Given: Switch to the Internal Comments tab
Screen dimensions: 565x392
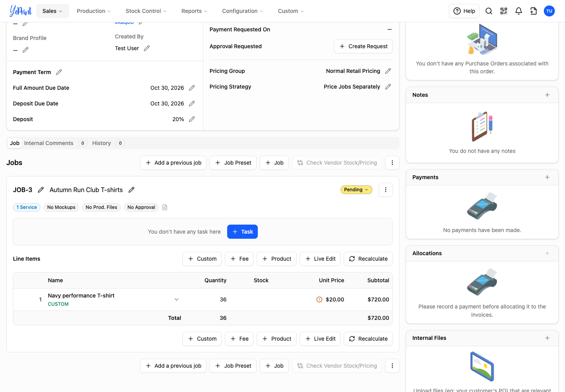Looking at the screenshot, I should (55, 143).
